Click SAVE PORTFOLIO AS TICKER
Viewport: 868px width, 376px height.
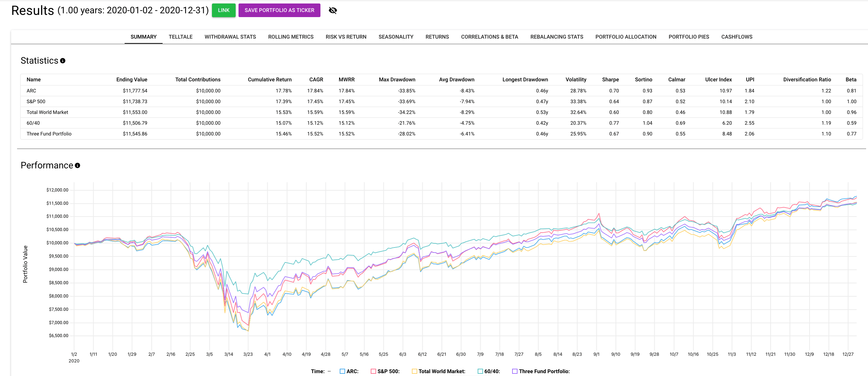279,10
